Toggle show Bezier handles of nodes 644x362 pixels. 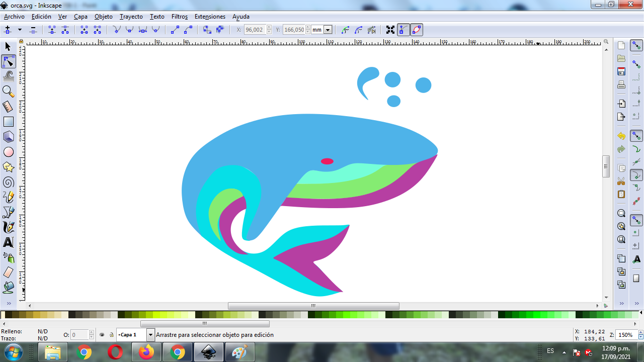click(x=404, y=30)
